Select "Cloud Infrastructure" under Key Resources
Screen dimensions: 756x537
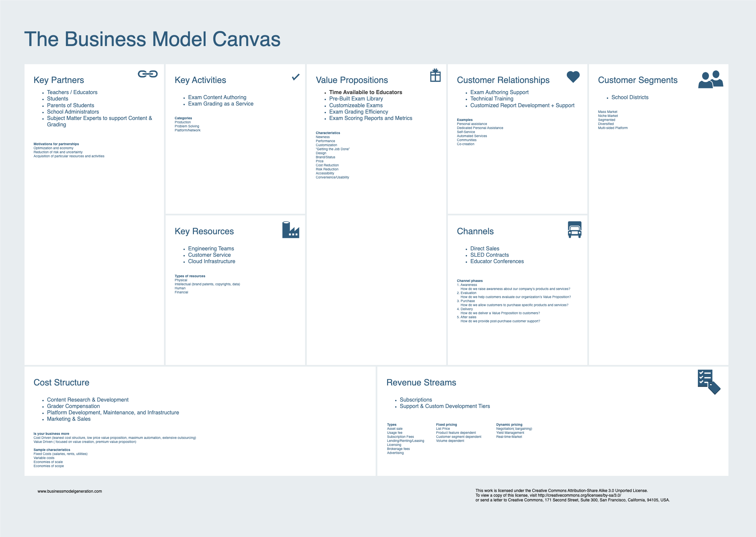coord(211,261)
